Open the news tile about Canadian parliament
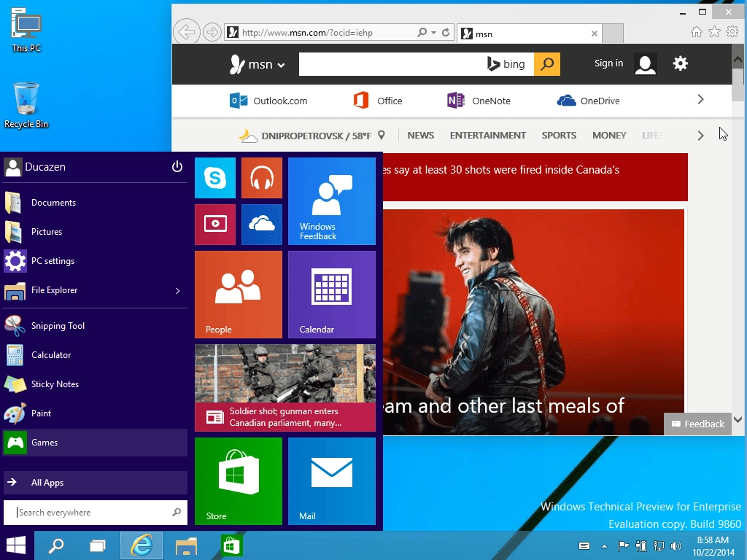The image size is (747, 560). (285, 388)
